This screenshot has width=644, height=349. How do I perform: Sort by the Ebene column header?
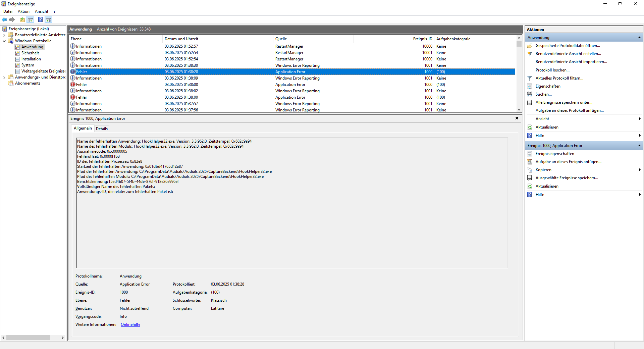click(116, 39)
